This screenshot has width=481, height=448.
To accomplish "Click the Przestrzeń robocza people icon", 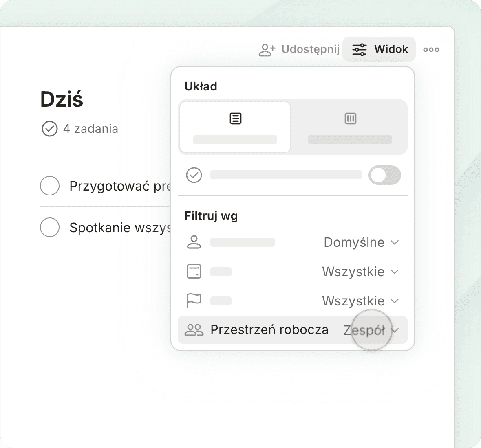I will pyautogui.click(x=194, y=330).
